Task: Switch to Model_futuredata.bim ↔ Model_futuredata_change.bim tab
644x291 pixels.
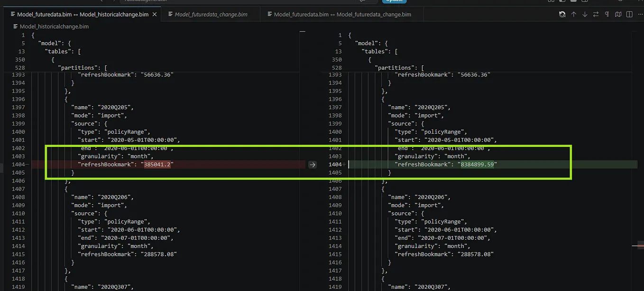Action: (x=342, y=14)
